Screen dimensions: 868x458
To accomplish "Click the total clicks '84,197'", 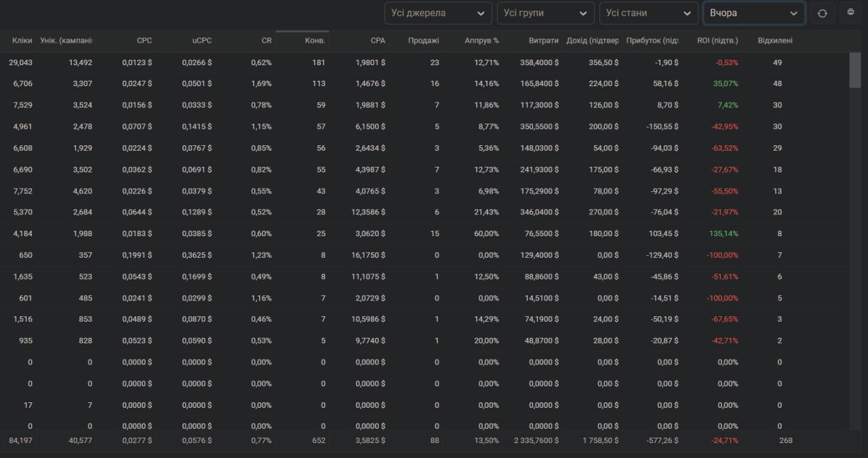I will pyautogui.click(x=20, y=440).
